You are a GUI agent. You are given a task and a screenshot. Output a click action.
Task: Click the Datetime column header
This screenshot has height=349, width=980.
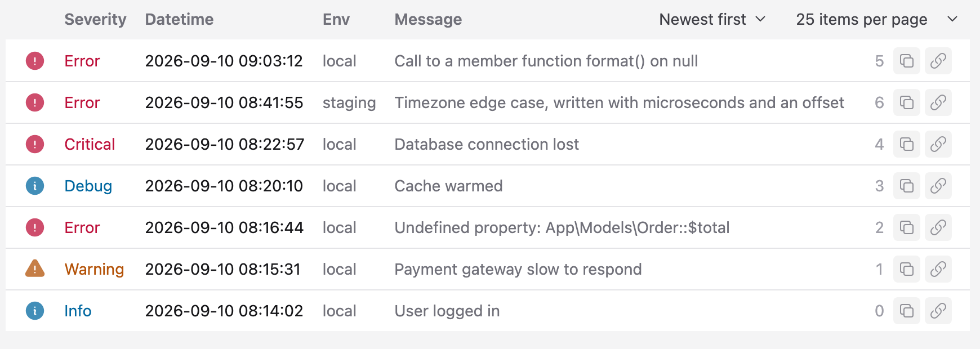pyautogui.click(x=179, y=19)
